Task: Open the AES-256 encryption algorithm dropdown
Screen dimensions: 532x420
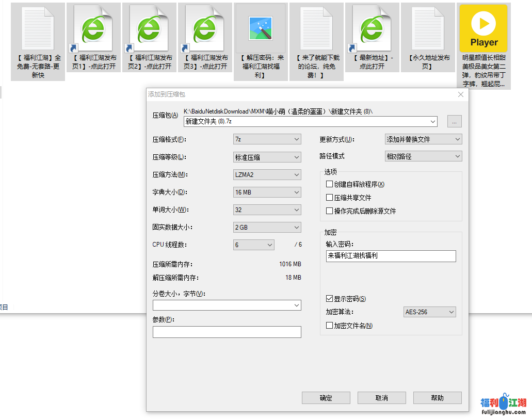Action: click(x=429, y=312)
